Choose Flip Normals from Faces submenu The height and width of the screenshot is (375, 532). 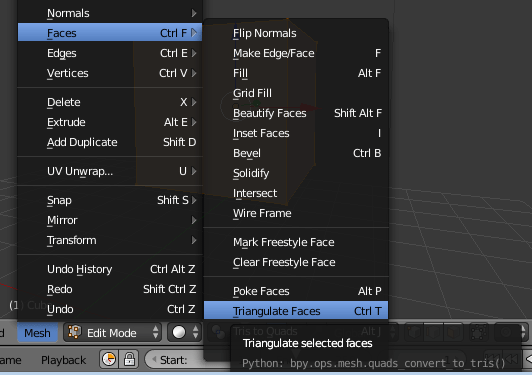pos(296,33)
